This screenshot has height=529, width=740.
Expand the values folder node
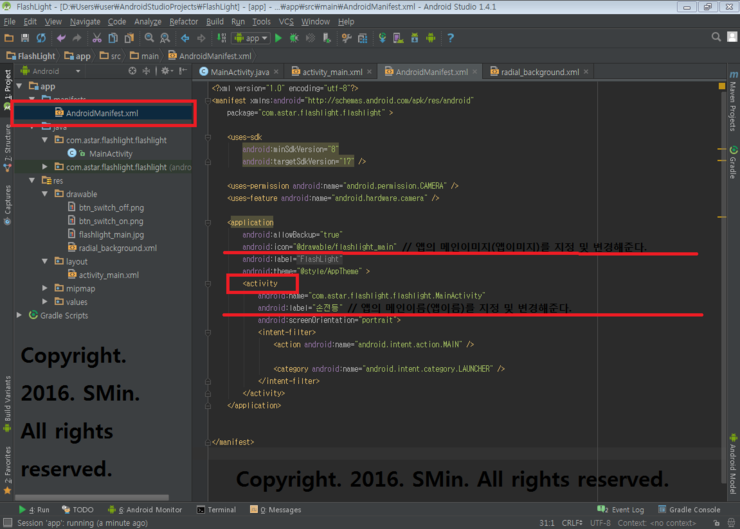[45, 302]
